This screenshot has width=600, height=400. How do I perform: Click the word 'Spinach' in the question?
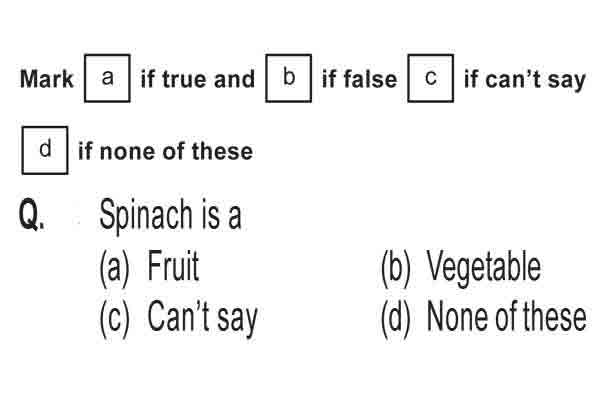point(146,216)
